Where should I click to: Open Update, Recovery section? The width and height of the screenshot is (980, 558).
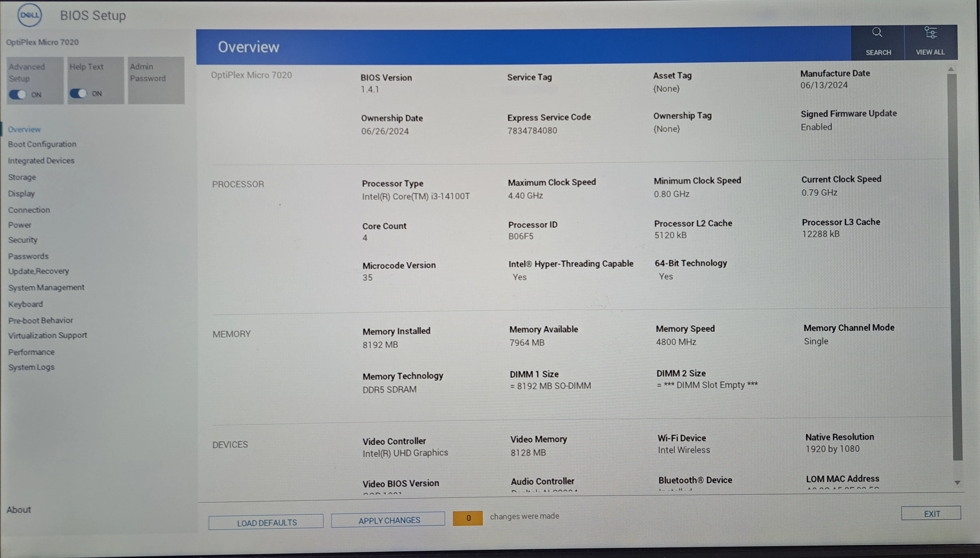click(39, 271)
